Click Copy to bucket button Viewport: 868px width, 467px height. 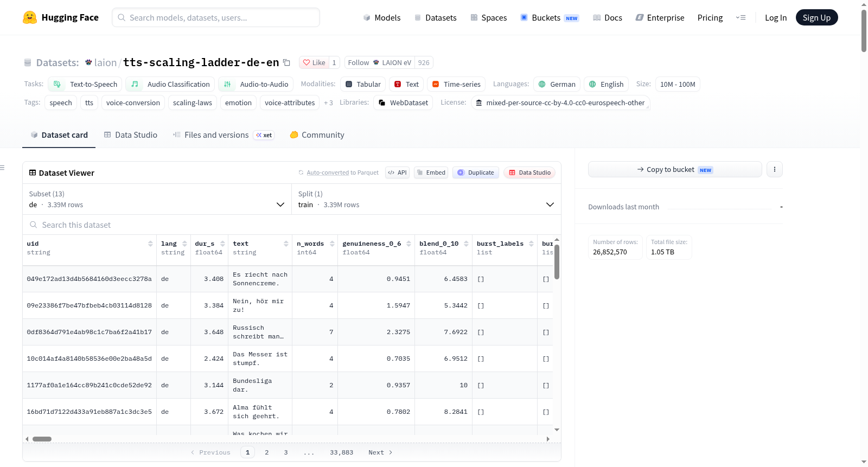click(675, 169)
